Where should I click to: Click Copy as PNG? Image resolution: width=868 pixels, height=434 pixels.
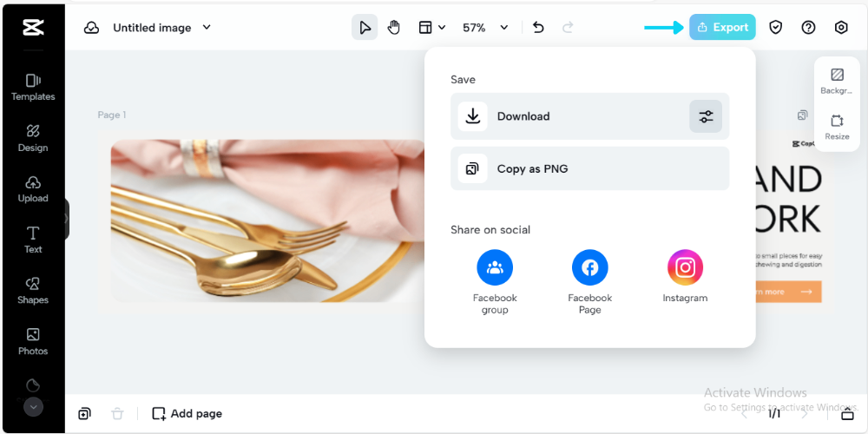[x=590, y=169]
